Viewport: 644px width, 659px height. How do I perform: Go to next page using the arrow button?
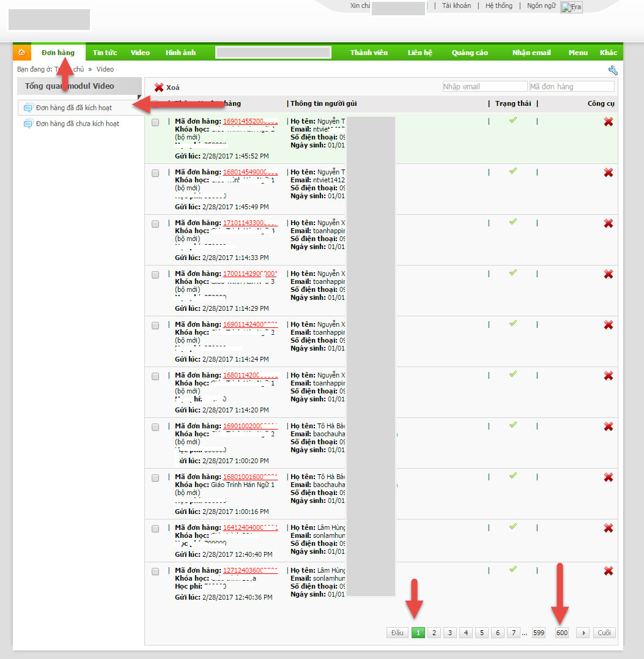click(582, 633)
